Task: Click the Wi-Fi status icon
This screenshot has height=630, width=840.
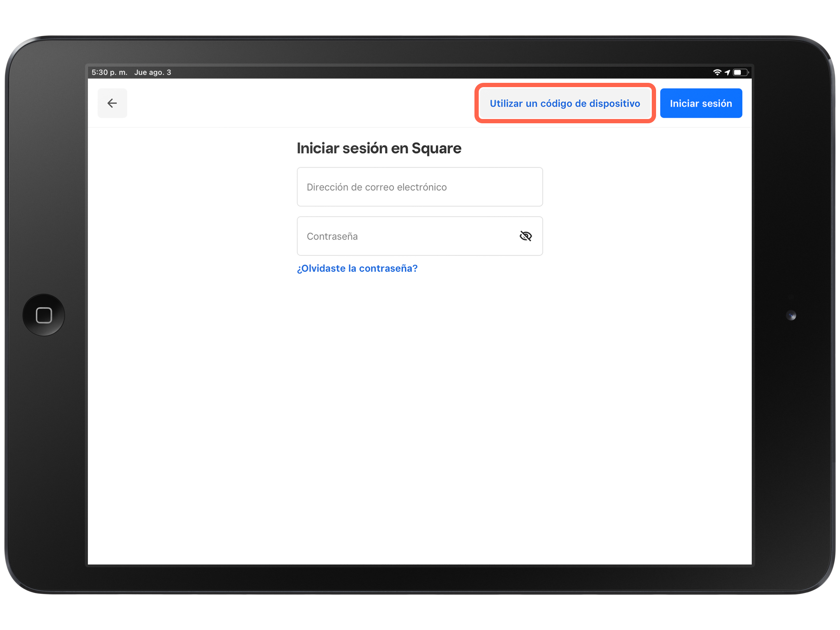Action: pyautogui.click(x=717, y=72)
